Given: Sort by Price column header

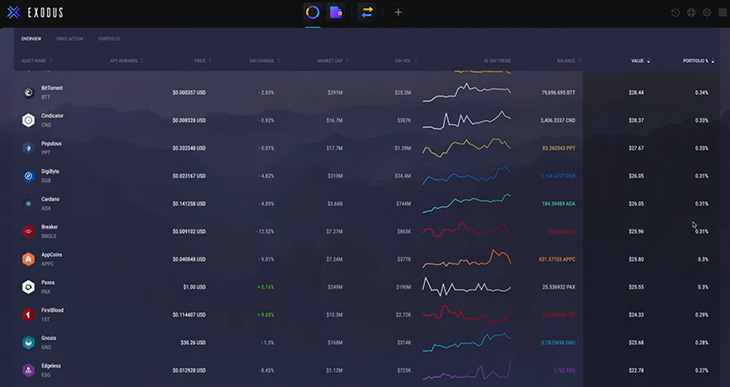Looking at the screenshot, I should pyautogui.click(x=203, y=61).
